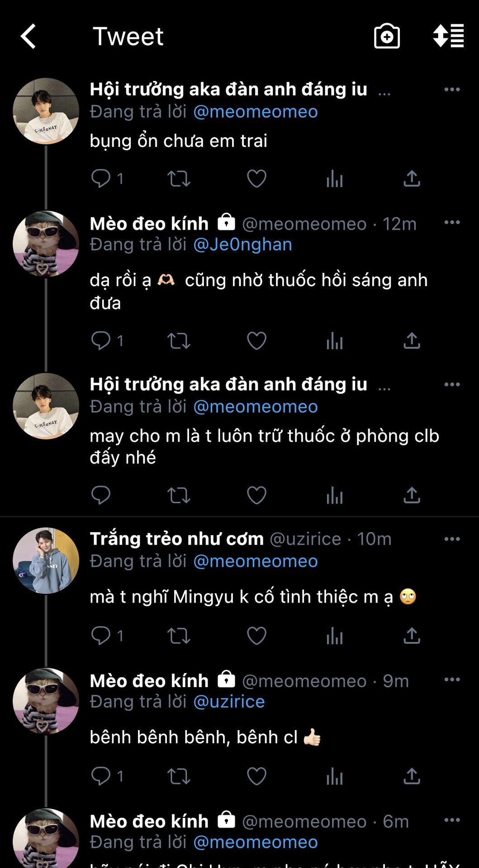Open the @Je0nghan mention link
This screenshot has width=479, height=868.
tap(242, 245)
